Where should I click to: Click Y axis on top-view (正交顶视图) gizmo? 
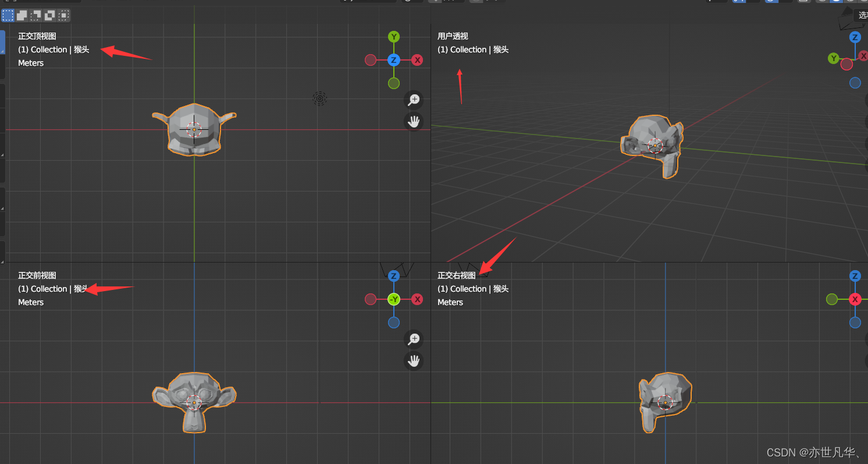click(x=394, y=37)
